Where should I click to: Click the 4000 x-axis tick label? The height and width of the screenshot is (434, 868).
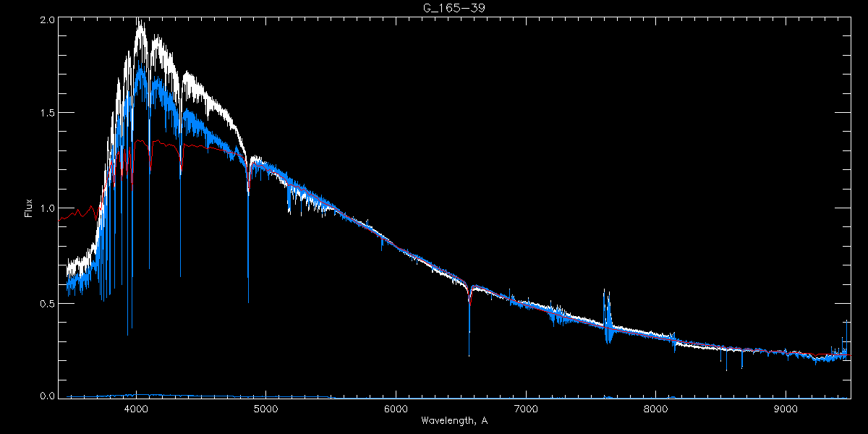pos(135,408)
